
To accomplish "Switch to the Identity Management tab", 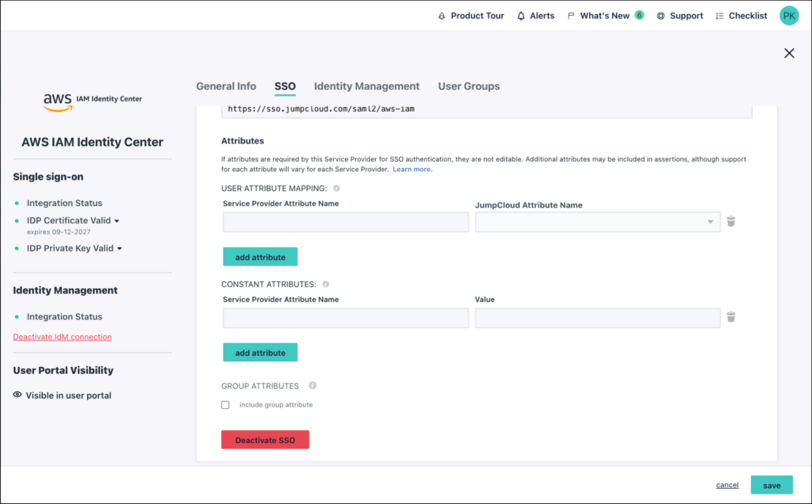I will click(x=366, y=86).
